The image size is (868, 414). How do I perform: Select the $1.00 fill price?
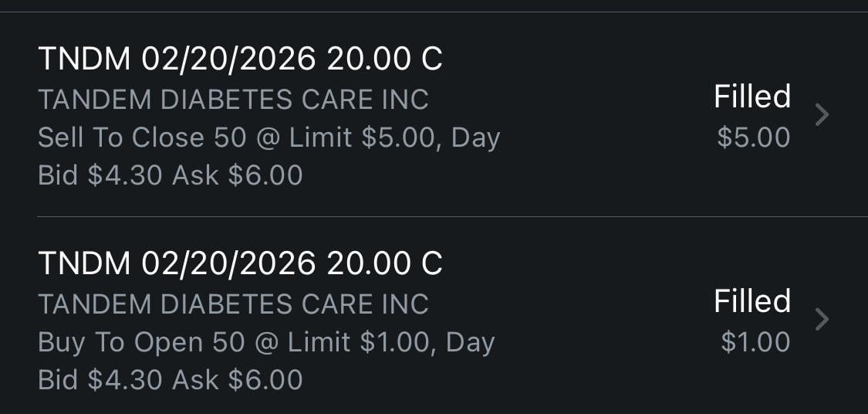pos(755,341)
